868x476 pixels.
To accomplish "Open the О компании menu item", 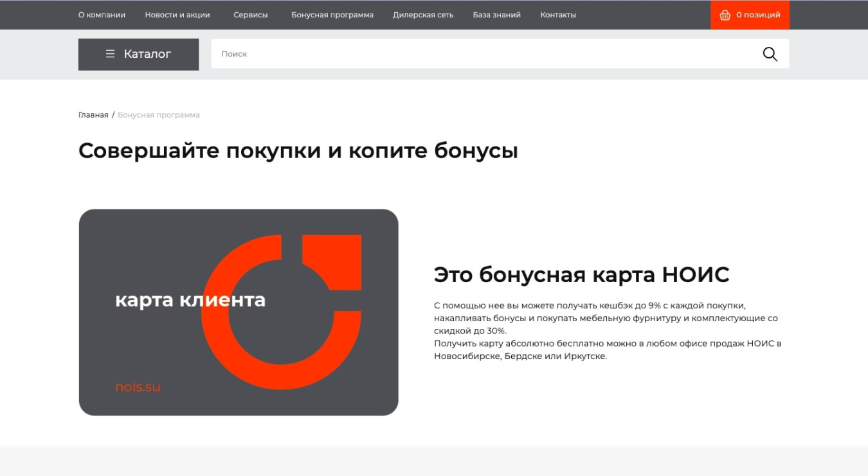I will click(102, 15).
